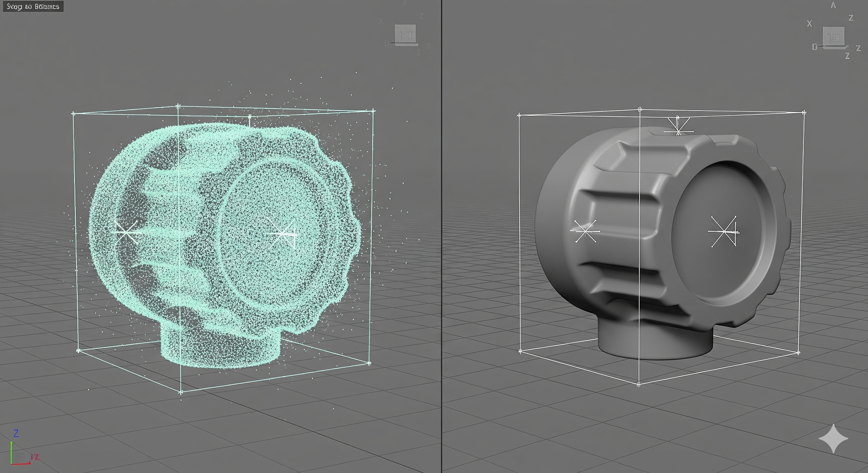The image size is (868, 473).
Task: Click the 'X' label beside the right view cube
Action: click(x=809, y=24)
